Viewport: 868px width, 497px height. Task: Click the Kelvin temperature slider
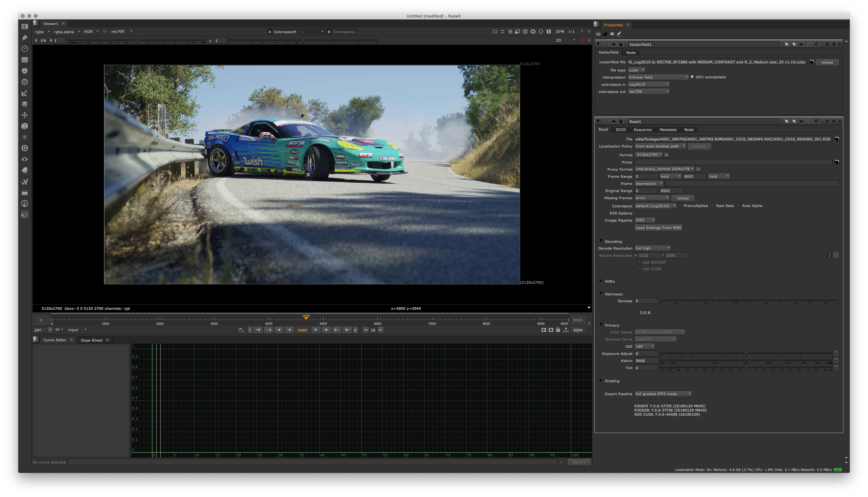point(746,360)
